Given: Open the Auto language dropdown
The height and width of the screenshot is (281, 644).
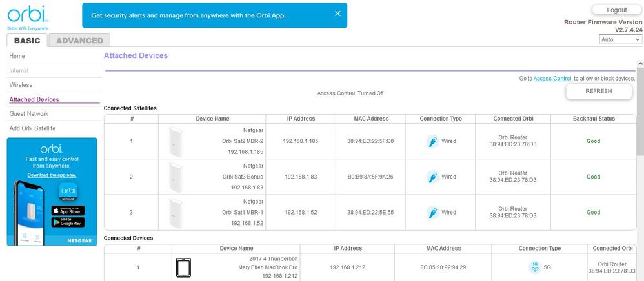Looking at the screenshot, I should 620,39.
